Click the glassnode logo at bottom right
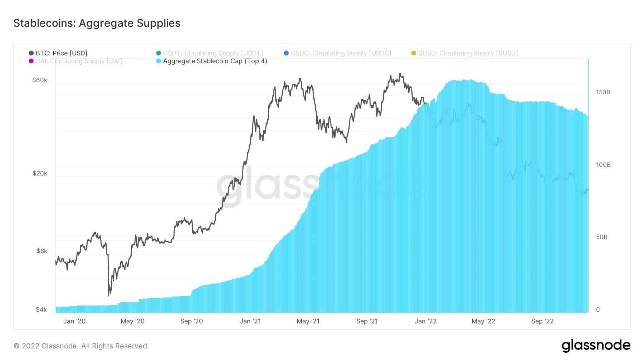The image size is (644, 362). (x=596, y=346)
